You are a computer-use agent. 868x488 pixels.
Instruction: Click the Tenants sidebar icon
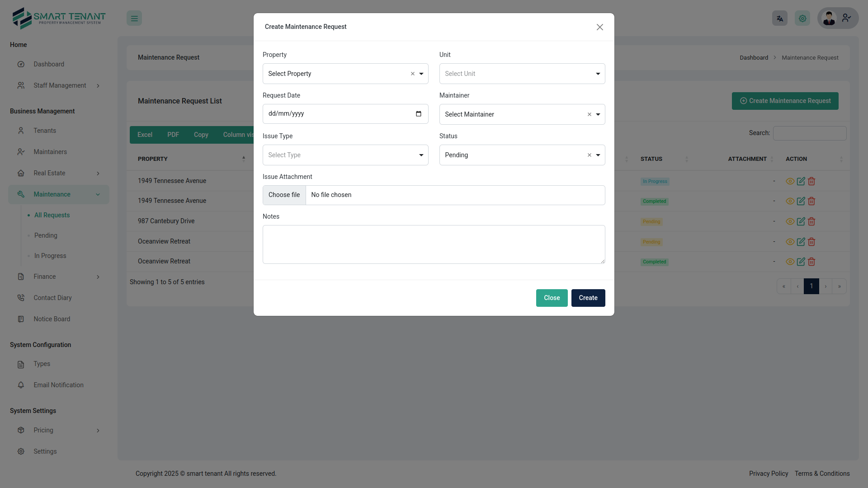click(21, 131)
